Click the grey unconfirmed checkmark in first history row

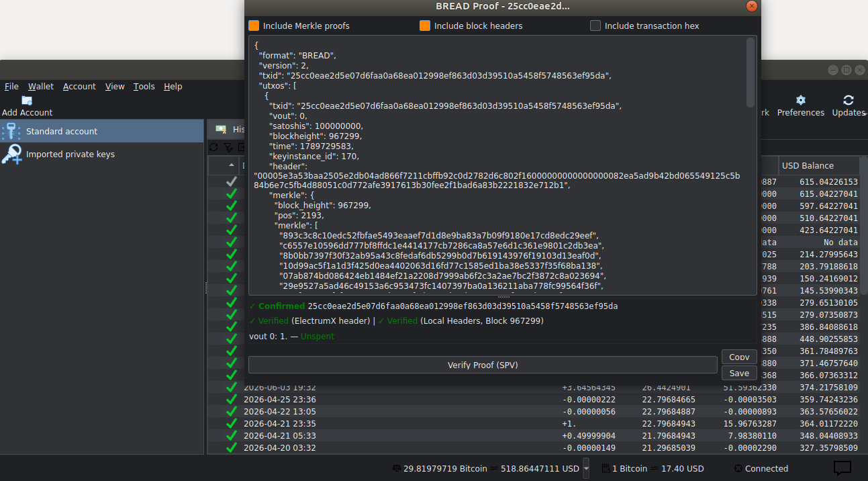tap(232, 181)
